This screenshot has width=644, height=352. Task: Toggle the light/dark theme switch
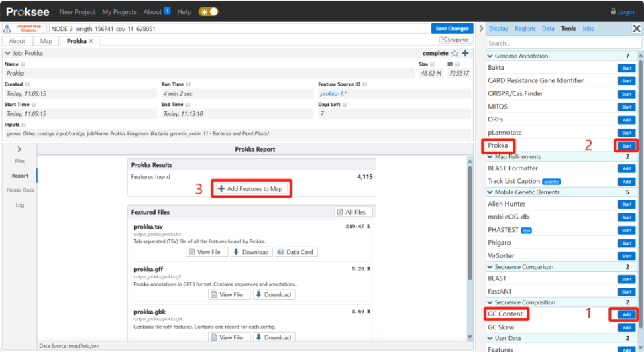pos(208,12)
